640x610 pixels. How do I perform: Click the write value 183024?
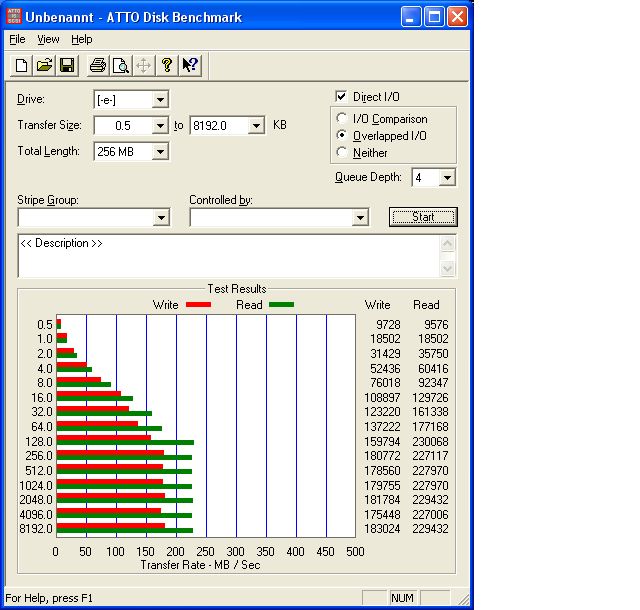(x=382, y=529)
